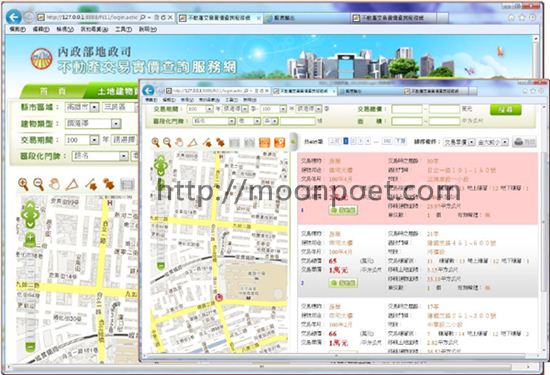The width and height of the screenshot is (550, 375).
Task: Select the triangle measure tool in back window
Action: click(x=72, y=185)
